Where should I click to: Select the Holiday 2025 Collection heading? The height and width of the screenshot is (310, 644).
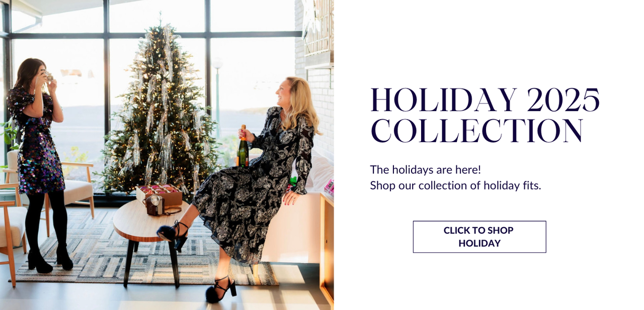[x=485, y=116]
